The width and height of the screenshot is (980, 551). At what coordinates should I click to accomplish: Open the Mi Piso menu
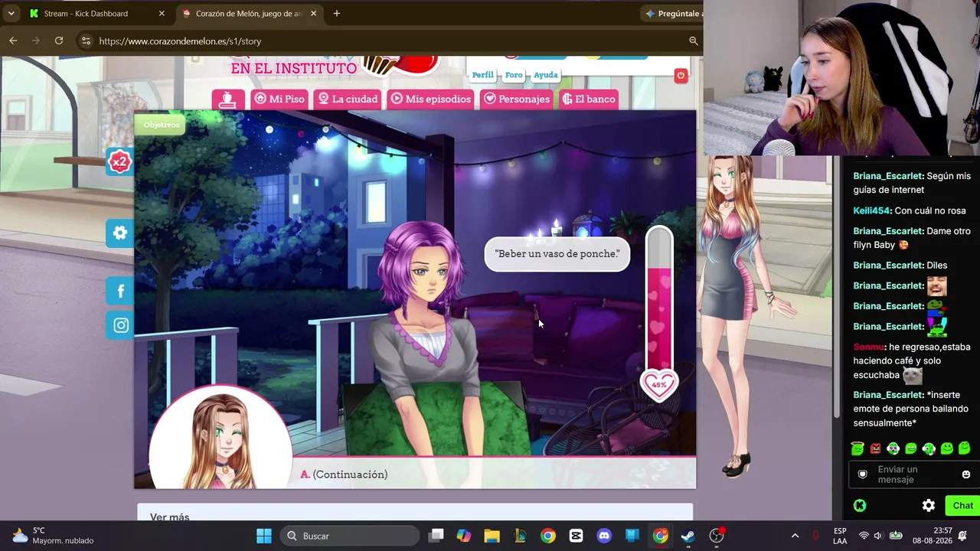[x=279, y=99]
